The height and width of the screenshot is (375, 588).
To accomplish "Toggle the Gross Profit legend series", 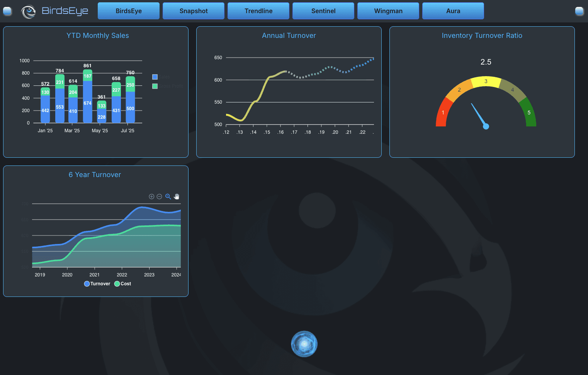I will pyautogui.click(x=167, y=86).
